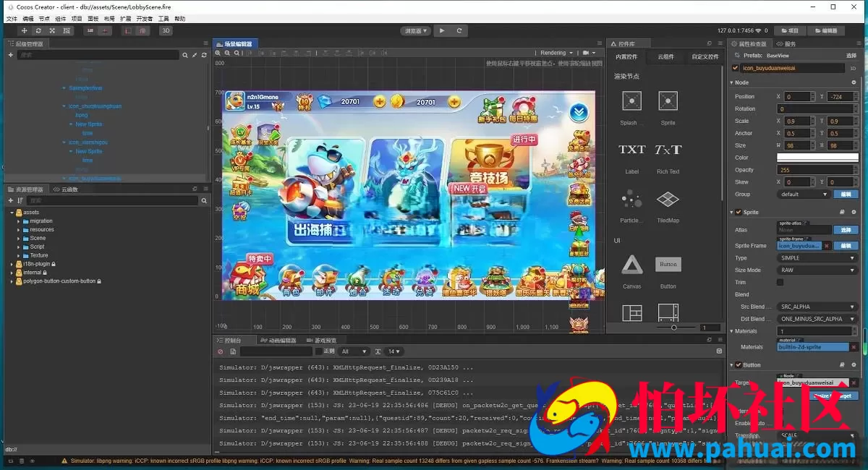Screen dimensions: 868x470
Task: Toggle the Sprite component checkbox
Action: [x=739, y=213]
